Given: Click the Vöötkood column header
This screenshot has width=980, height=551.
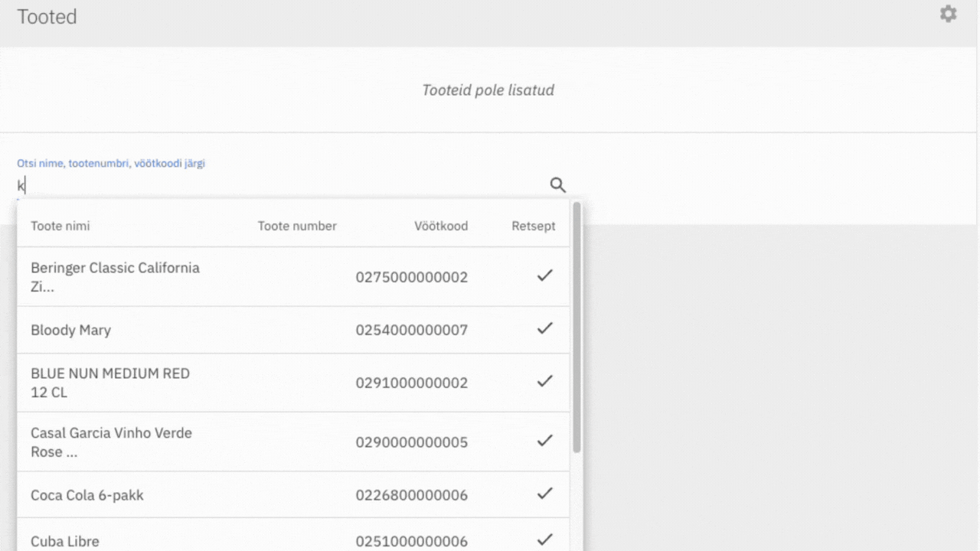Looking at the screenshot, I should click(x=441, y=226).
